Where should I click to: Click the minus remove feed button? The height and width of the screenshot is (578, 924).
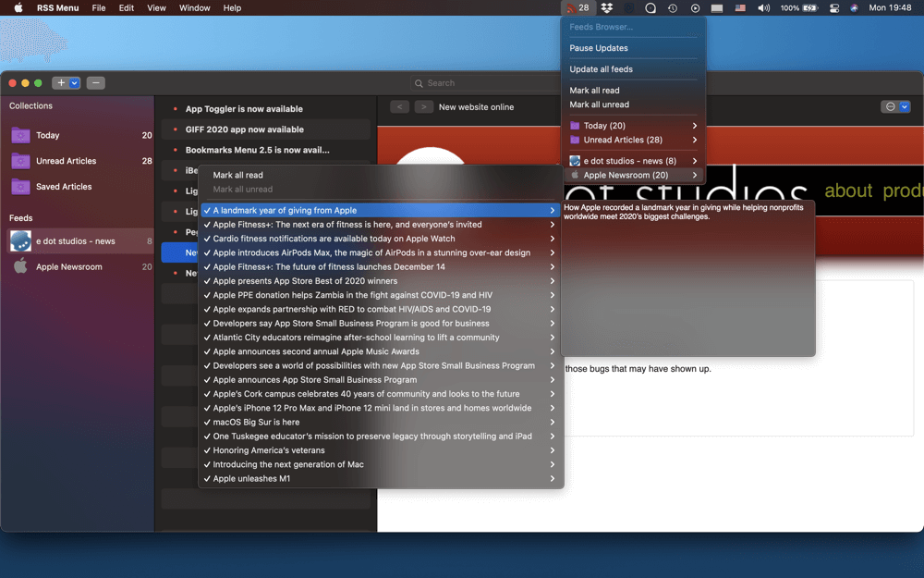(x=95, y=83)
